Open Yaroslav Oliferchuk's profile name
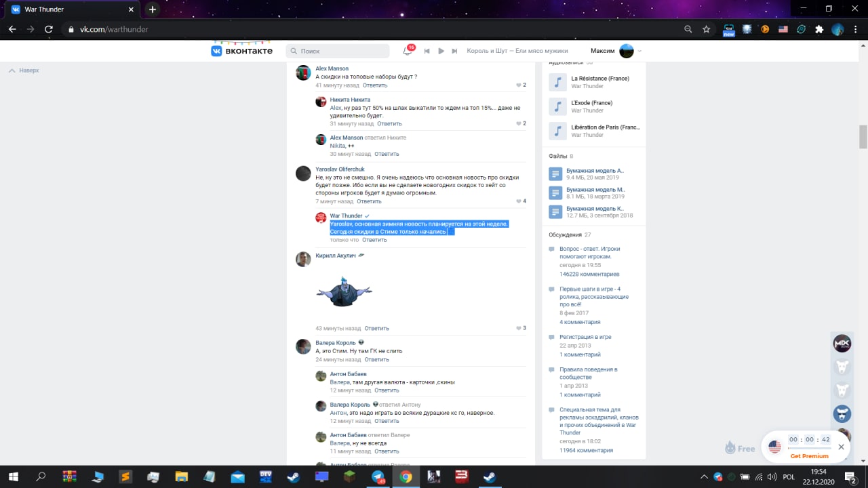This screenshot has width=868, height=488. 340,169
